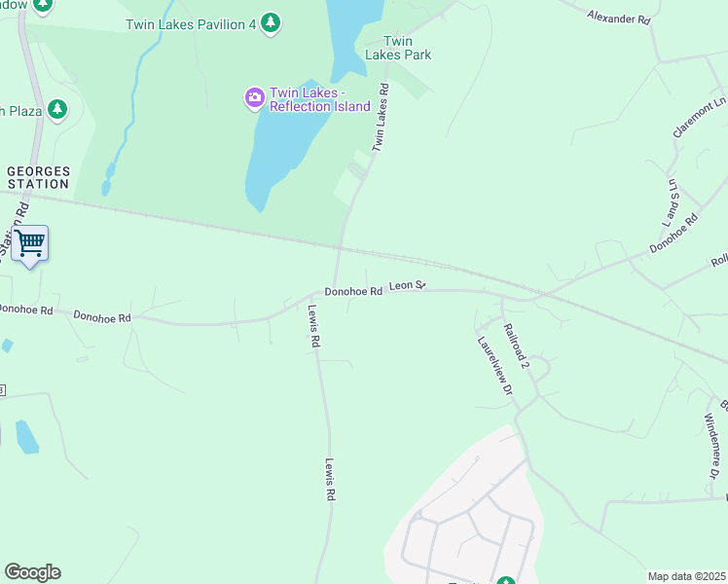Select the Reflection Island camera pin
Screen dimensions: 728x584
pos(254,98)
